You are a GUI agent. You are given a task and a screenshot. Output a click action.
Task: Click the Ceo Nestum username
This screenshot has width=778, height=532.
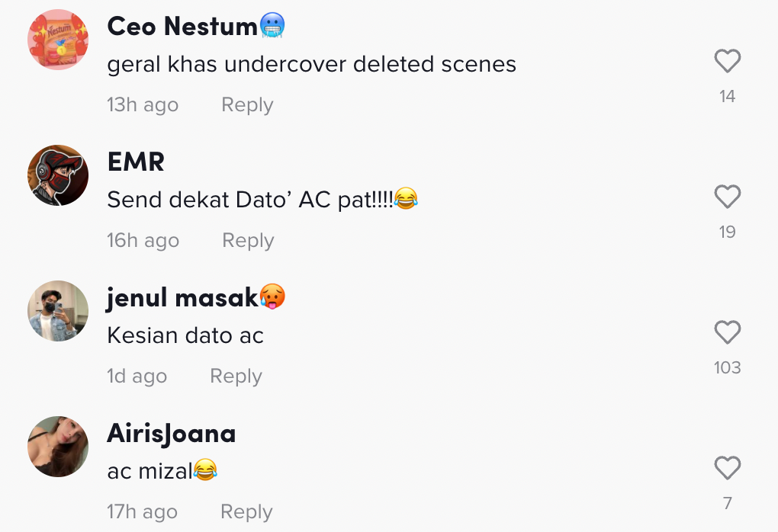tap(182, 27)
